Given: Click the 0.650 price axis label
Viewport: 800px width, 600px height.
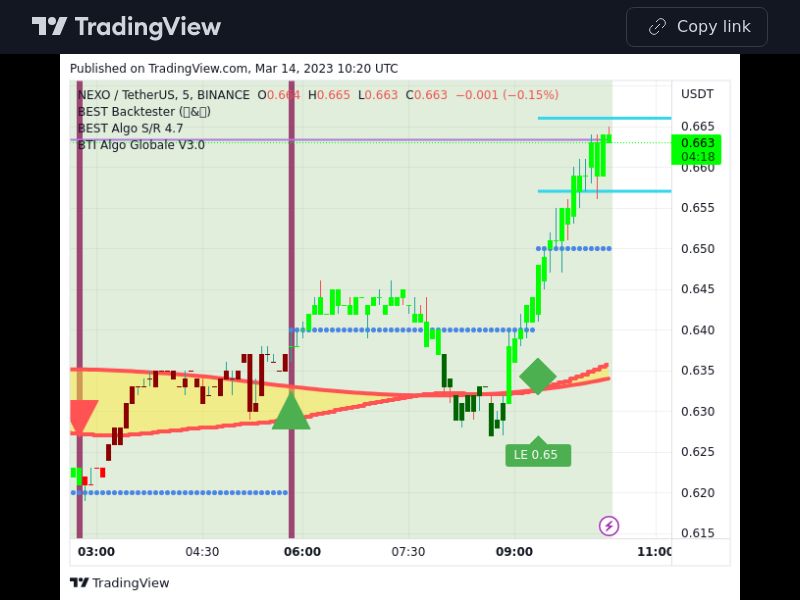Looking at the screenshot, I should (x=697, y=248).
